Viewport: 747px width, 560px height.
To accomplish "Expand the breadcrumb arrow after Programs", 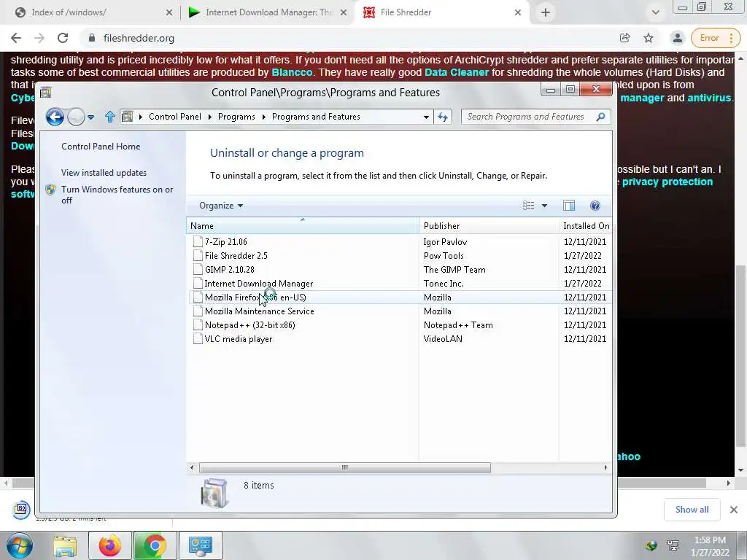I will coord(263,117).
